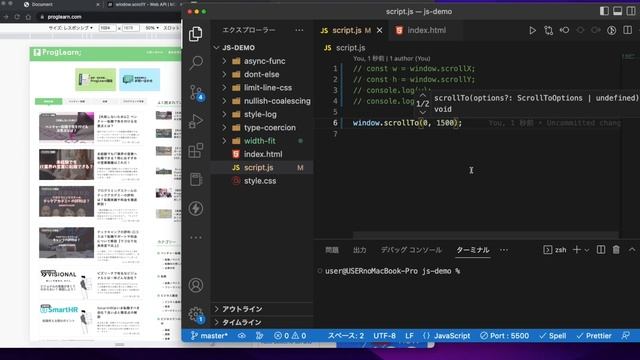This screenshot has height=360, width=640.
Task: Click the master branch in status bar
Action: [209, 336]
